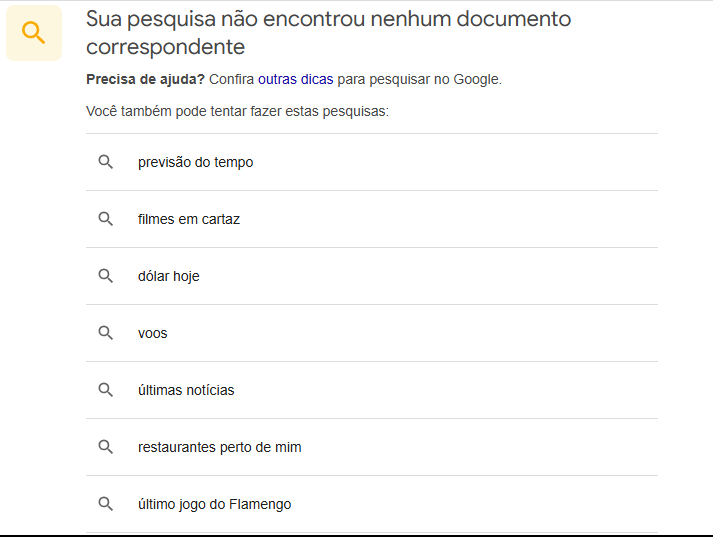Viewport: 713px width, 537px height.
Task: Click the "para pesquisar no Google" text
Action: click(x=419, y=79)
